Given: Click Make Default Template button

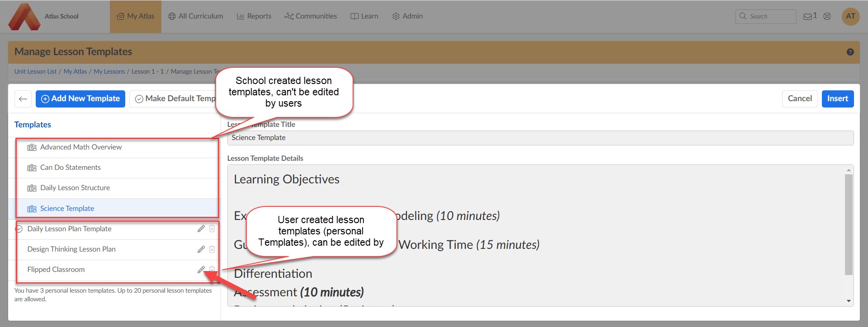Looking at the screenshot, I should pyautogui.click(x=173, y=99).
